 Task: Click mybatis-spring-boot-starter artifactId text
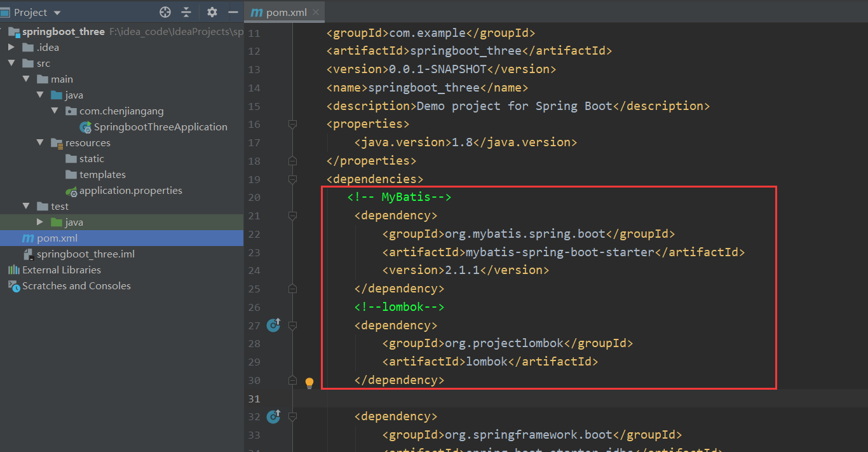click(560, 252)
